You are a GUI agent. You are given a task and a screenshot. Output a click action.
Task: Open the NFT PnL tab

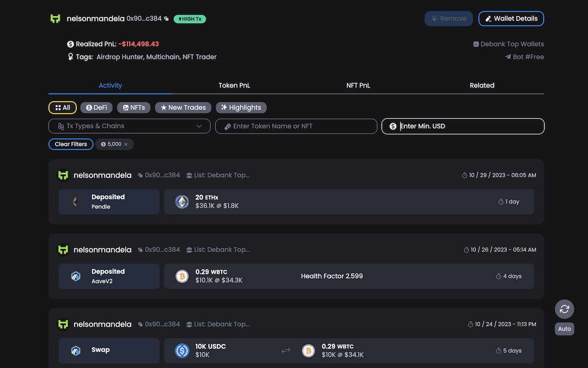[358, 86]
